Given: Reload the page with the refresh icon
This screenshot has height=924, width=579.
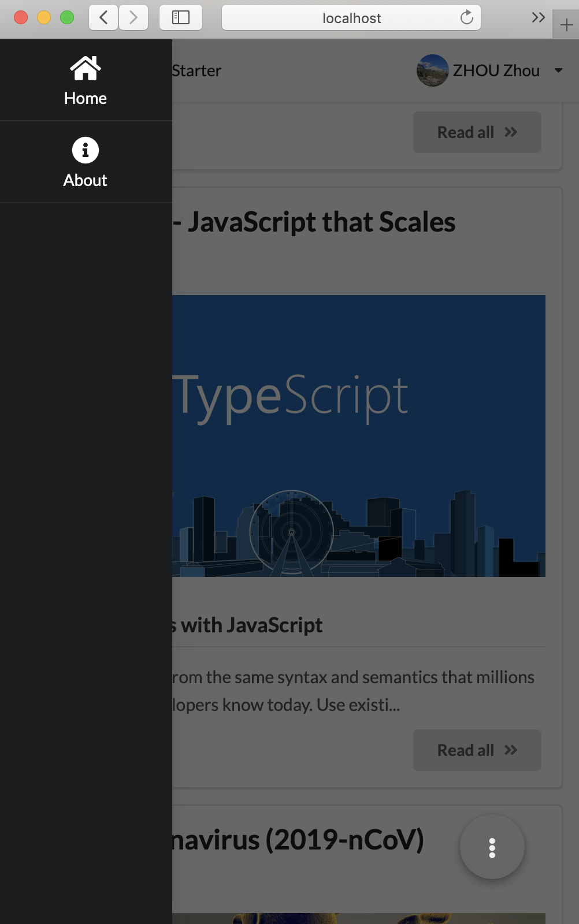Looking at the screenshot, I should click(x=466, y=18).
